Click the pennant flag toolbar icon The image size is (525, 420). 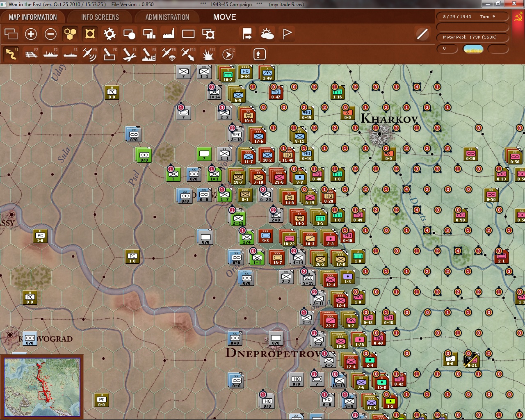tap(287, 34)
